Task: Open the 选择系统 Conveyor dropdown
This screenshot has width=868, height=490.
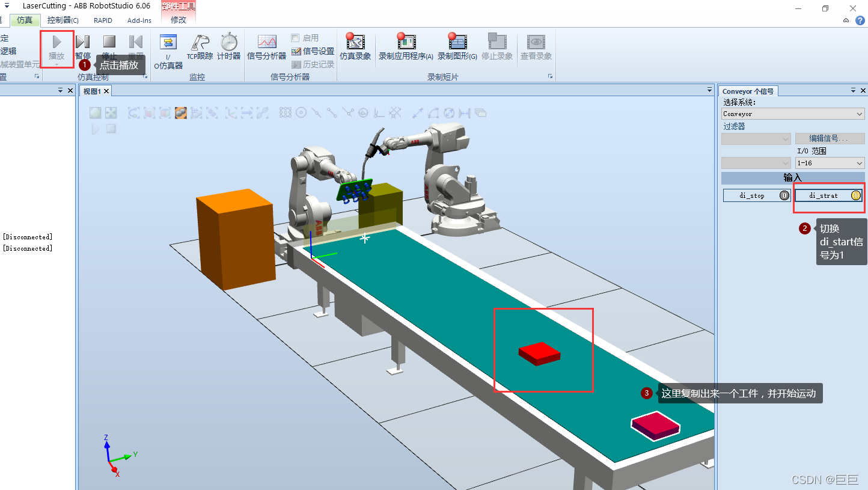Action: [x=793, y=114]
